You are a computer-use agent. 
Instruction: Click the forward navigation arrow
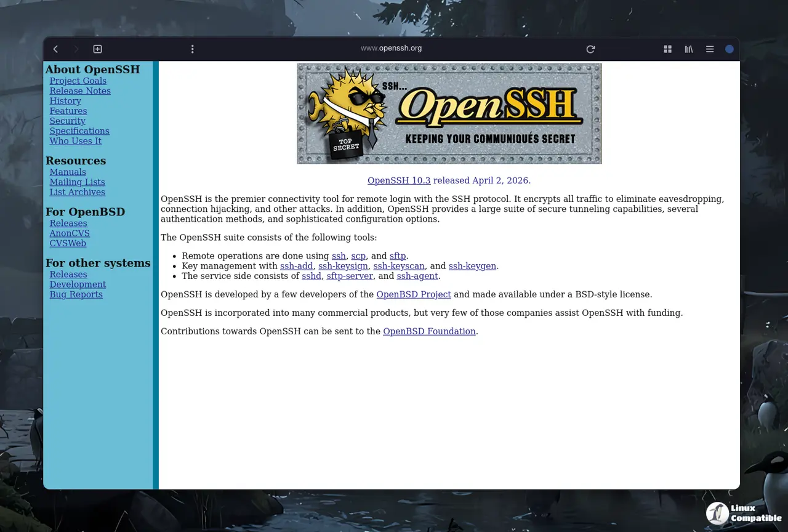tap(76, 49)
